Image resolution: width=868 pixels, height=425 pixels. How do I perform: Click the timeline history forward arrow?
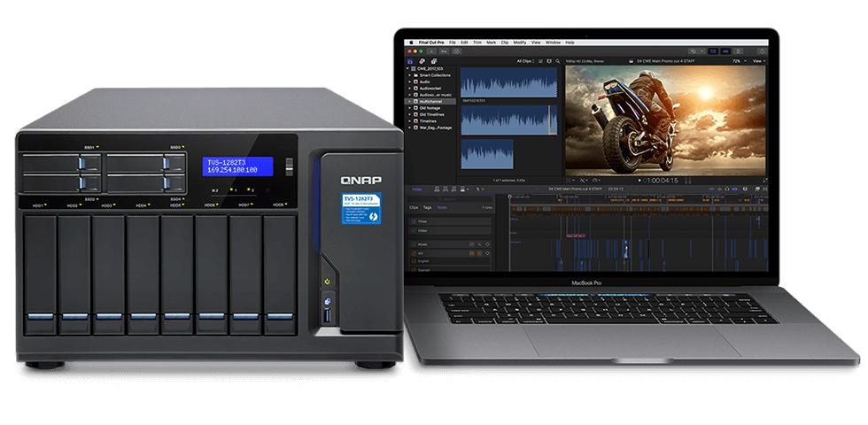pos(637,189)
